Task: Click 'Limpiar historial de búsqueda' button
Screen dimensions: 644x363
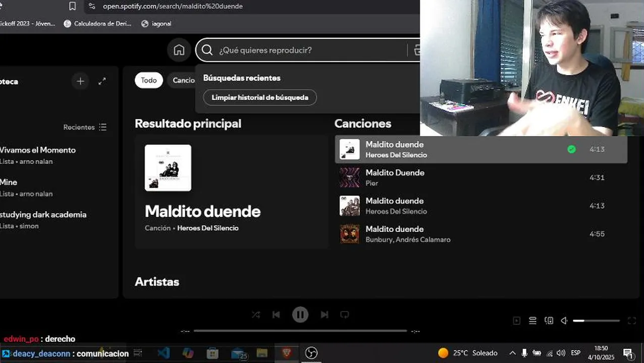Action: pyautogui.click(x=260, y=97)
